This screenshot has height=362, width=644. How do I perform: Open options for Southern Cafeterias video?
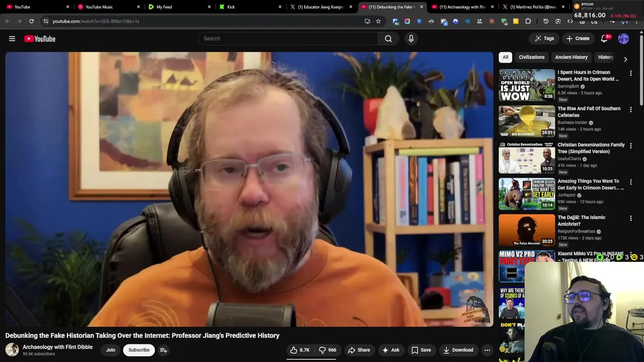coord(630,110)
